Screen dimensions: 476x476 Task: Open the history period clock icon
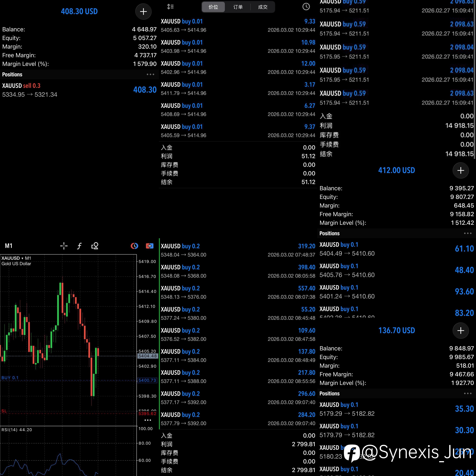[x=306, y=7]
